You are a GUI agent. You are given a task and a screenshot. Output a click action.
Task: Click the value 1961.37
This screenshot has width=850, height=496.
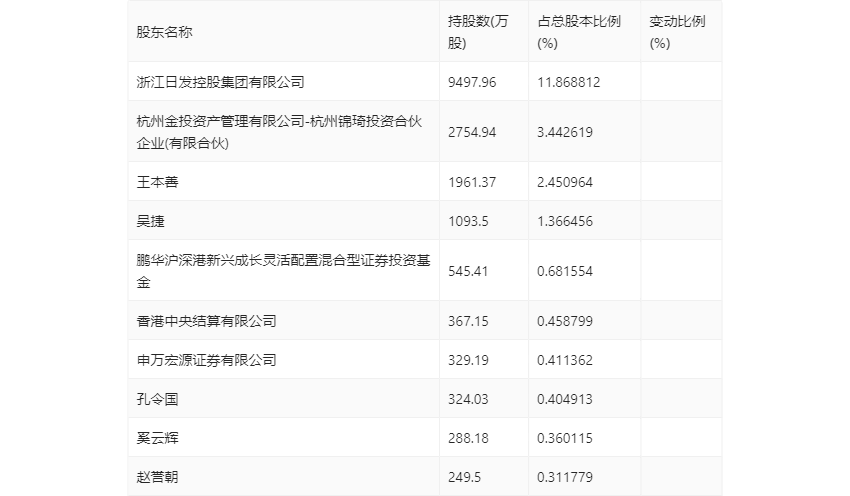[x=472, y=182]
